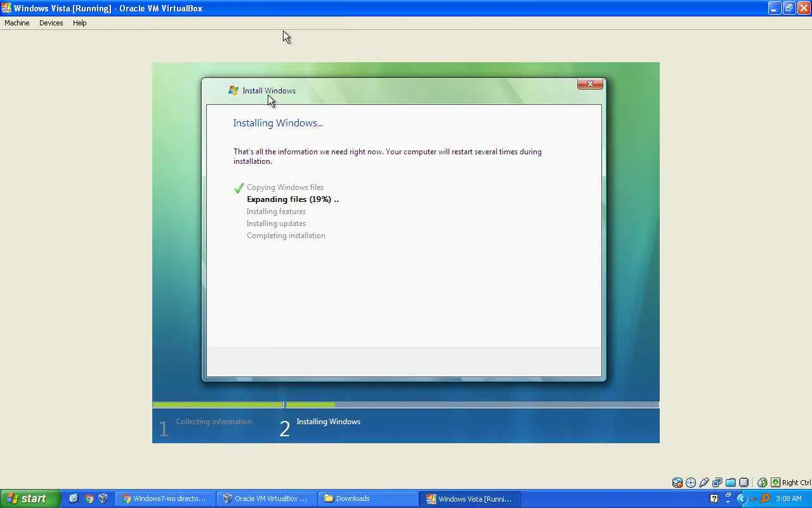Click the green checkmark beside Copying Windows files

[x=239, y=188]
